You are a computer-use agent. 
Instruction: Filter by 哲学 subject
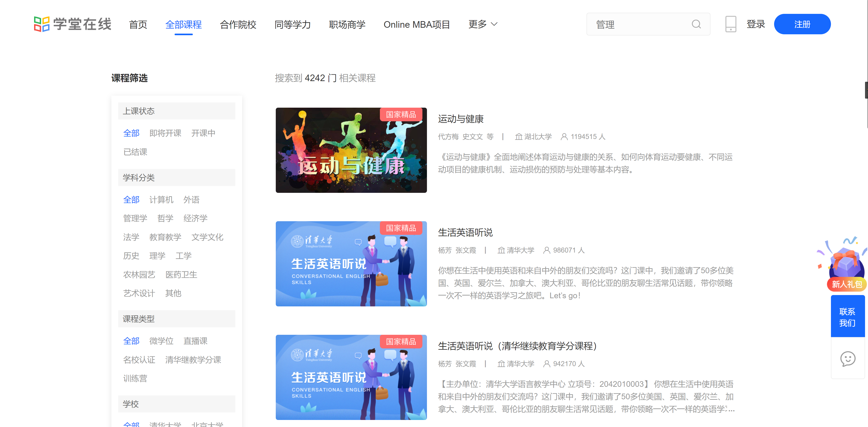point(165,218)
